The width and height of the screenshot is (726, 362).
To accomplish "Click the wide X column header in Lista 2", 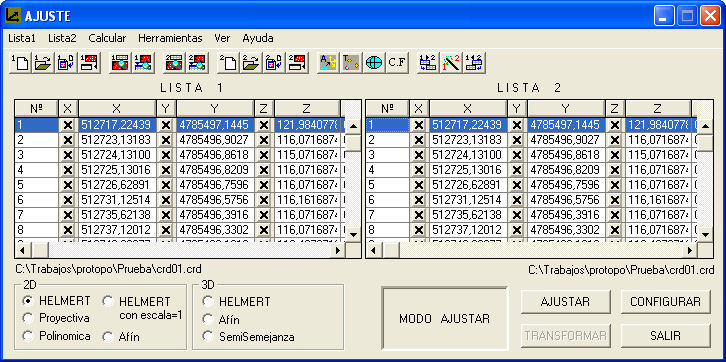I will point(468,108).
